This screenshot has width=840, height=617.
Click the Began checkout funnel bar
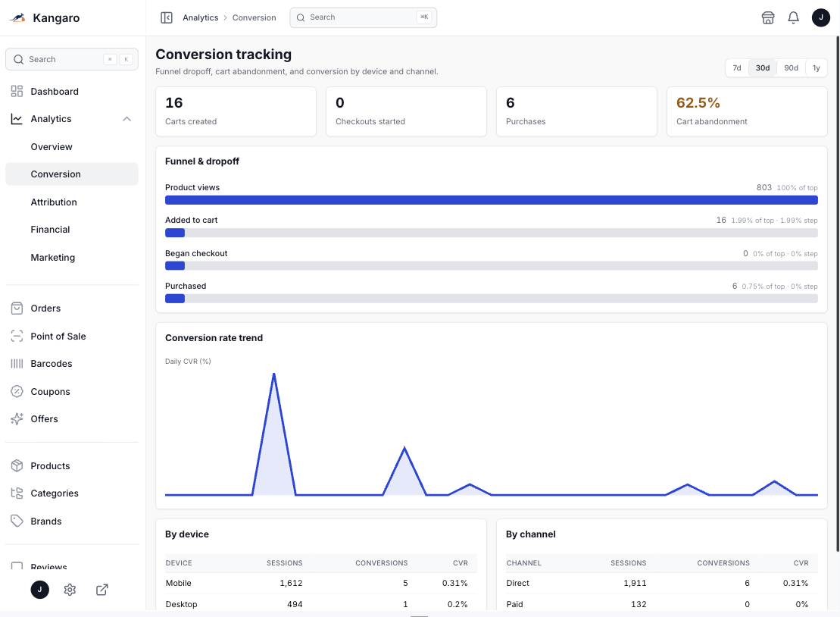[492, 266]
